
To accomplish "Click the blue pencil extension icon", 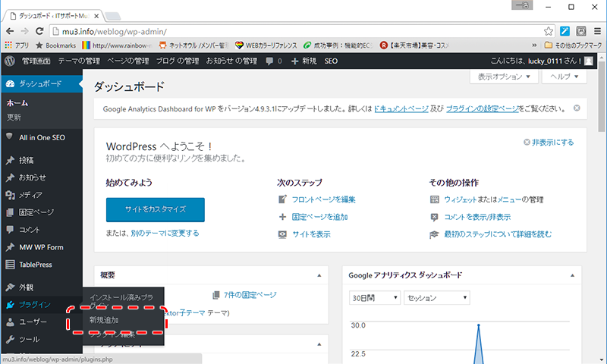I will click(x=565, y=31).
